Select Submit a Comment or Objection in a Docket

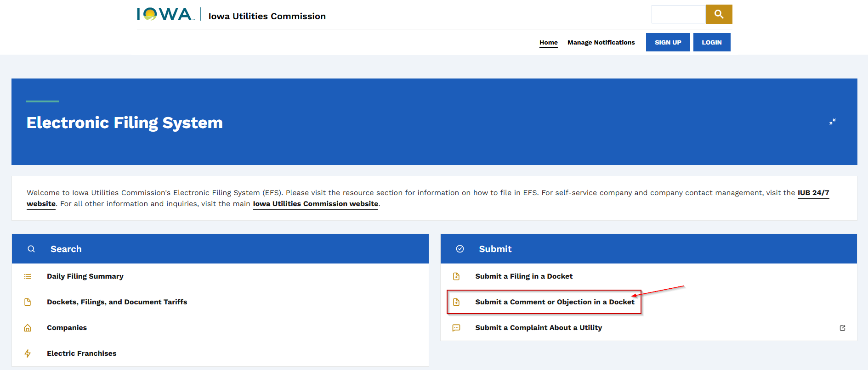point(555,302)
